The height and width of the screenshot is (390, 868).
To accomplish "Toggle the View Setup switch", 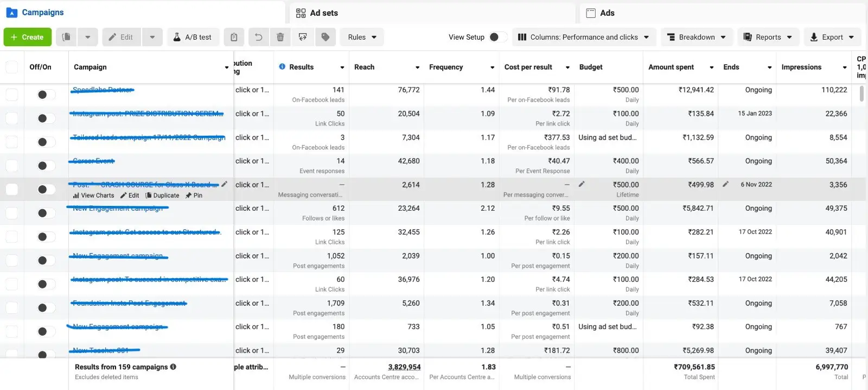I will [496, 37].
